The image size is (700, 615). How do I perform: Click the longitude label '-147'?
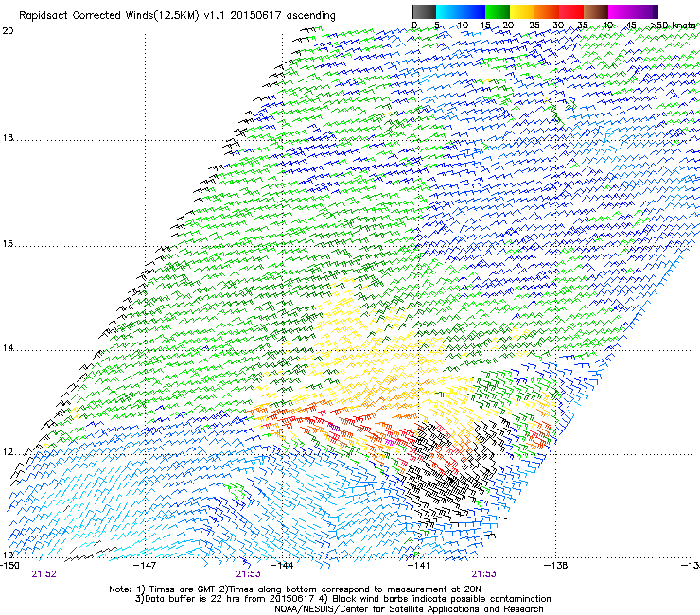click(145, 565)
